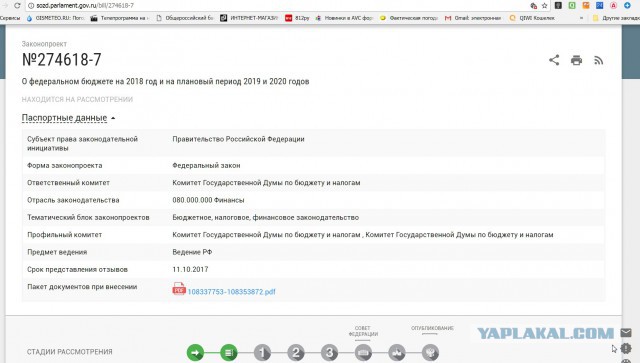Select the President stage icon before publication
The width and height of the screenshot is (640, 363).
click(397, 352)
